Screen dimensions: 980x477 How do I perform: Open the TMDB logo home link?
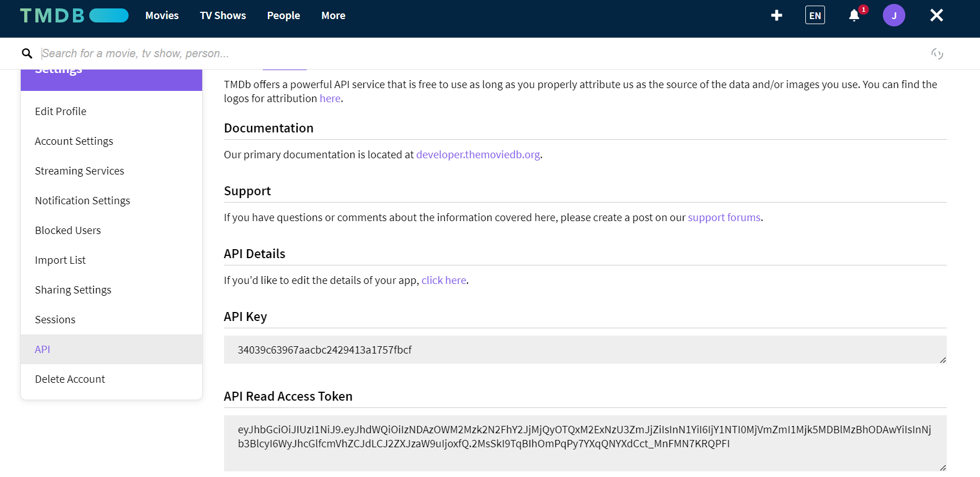click(74, 15)
